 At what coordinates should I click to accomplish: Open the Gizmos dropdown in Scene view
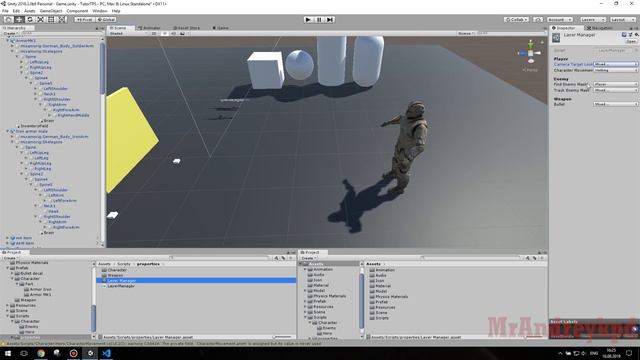pyautogui.click(x=466, y=33)
